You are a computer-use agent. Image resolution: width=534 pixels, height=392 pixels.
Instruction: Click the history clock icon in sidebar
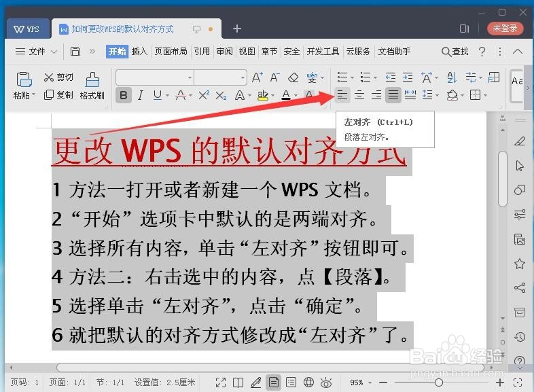pyautogui.click(x=520, y=337)
